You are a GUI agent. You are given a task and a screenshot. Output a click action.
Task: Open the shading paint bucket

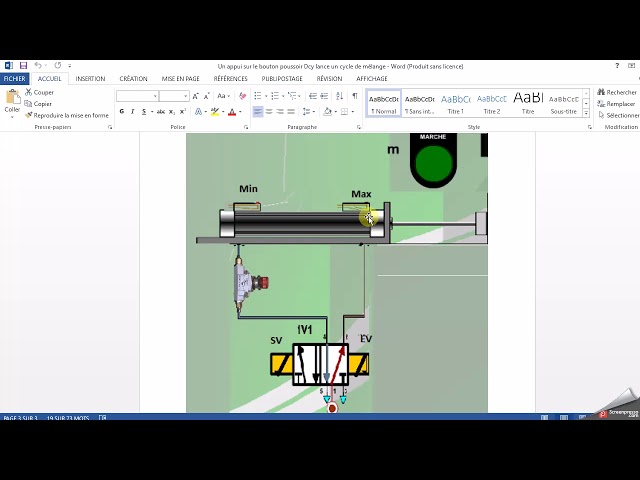click(327, 111)
